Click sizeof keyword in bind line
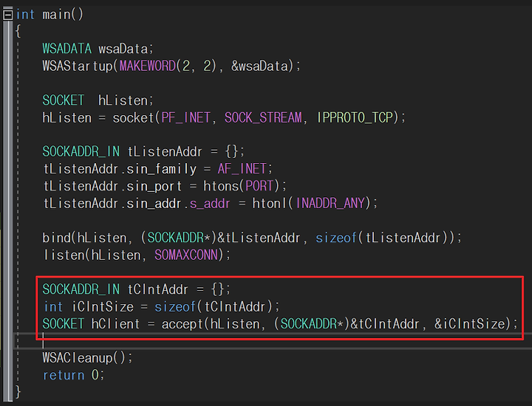532x406 pixels. tap(336, 238)
